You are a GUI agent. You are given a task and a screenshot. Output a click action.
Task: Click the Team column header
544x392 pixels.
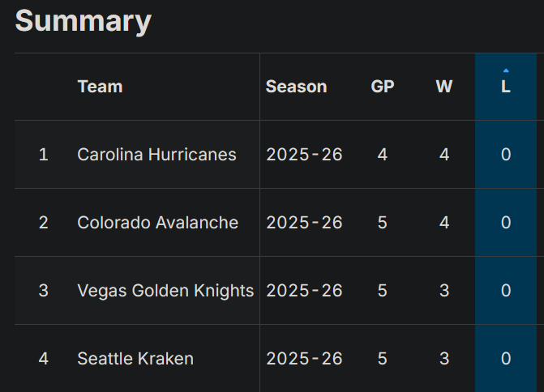pos(100,87)
